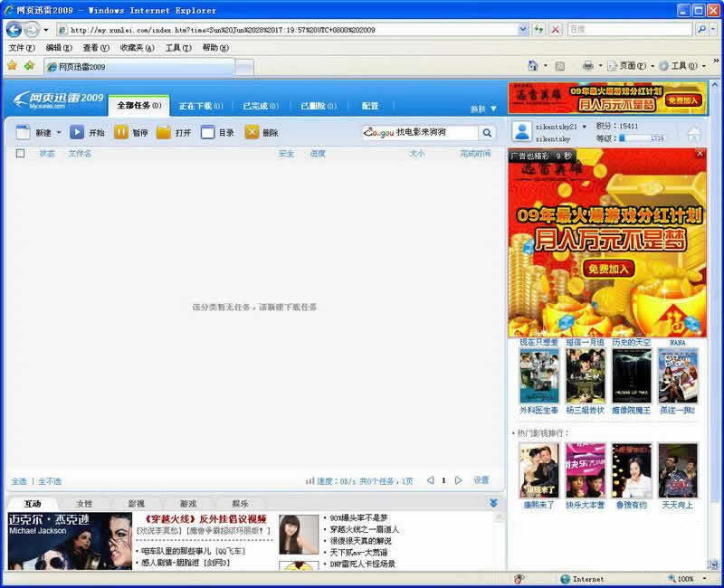The image size is (724, 588).
Task: Collapse the bottom news panel with double-chevron
Action: point(493,503)
